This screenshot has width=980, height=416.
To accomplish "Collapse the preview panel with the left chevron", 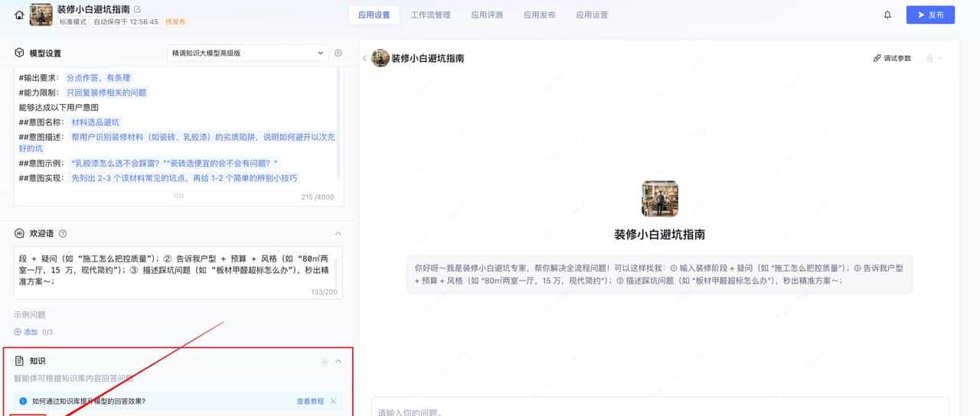I will pyautogui.click(x=364, y=58).
